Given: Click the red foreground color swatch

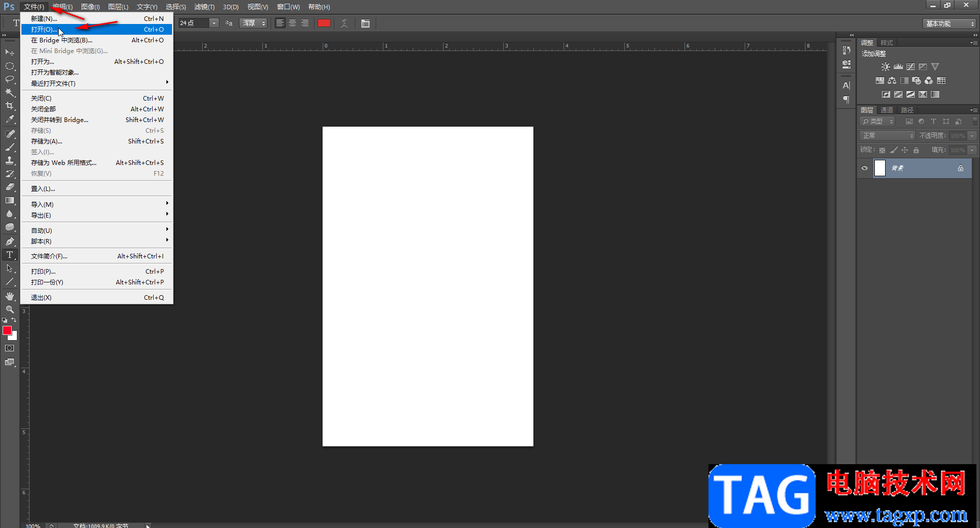Looking at the screenshot, I should (x=7, y=331).
